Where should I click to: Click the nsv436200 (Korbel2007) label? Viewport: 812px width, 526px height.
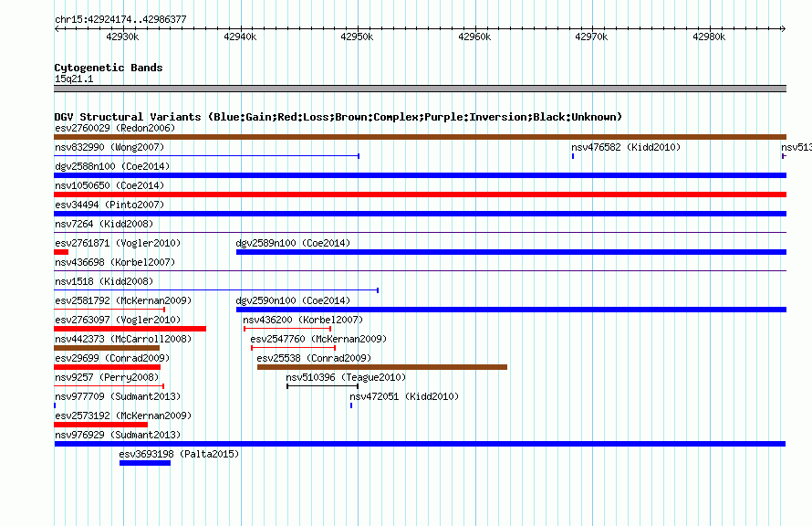(x=303, y=320)
